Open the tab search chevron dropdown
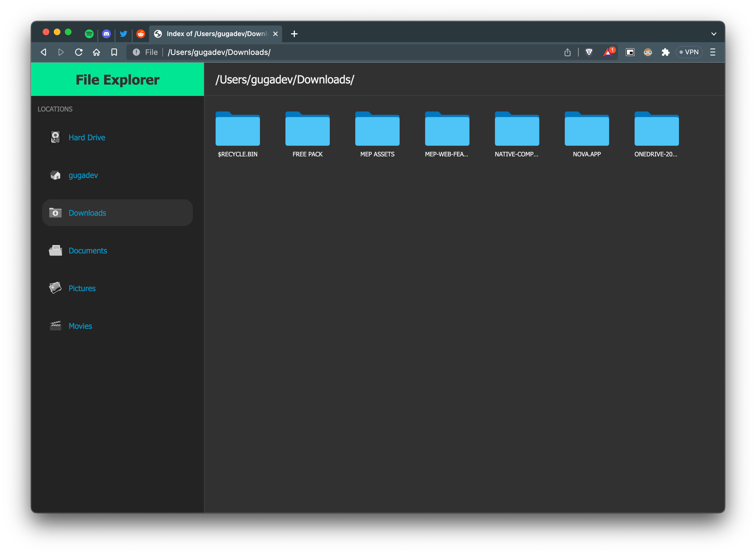Image resolution: width=756 pixels, height=554 pixels. coord(713,34)
